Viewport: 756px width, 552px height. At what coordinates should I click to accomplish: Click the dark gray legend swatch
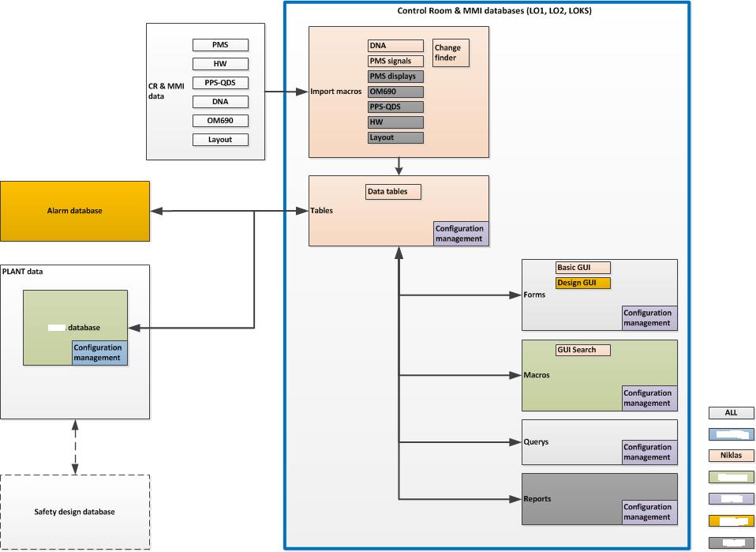coord(732,543)
